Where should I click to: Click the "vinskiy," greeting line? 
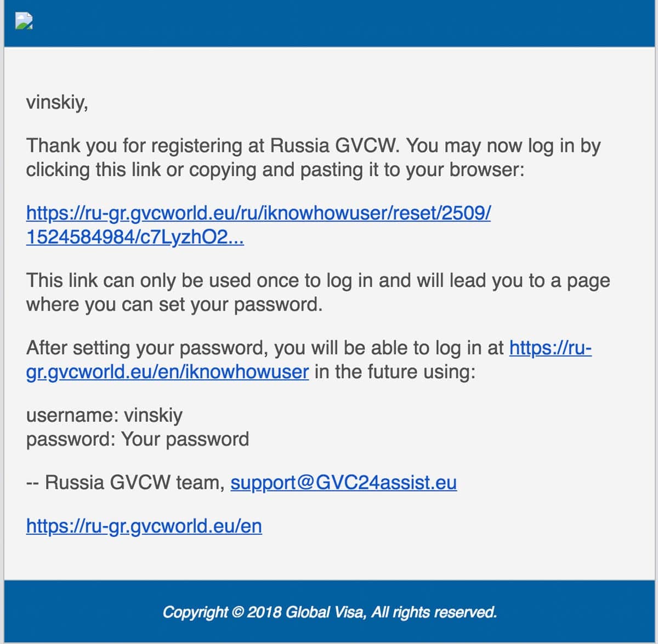click(57, 102)
